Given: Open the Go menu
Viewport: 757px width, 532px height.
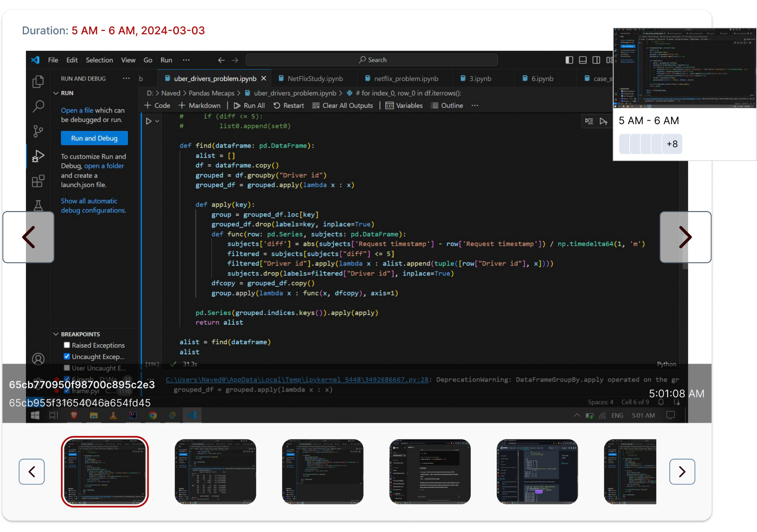Looking at the screenshot, I should pos(148,60).
